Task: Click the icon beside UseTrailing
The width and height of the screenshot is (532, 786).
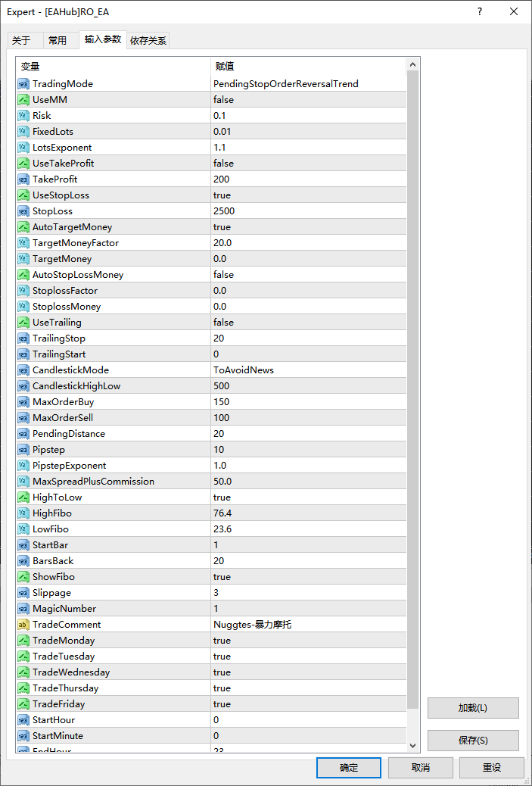Action: coord(23,323)
